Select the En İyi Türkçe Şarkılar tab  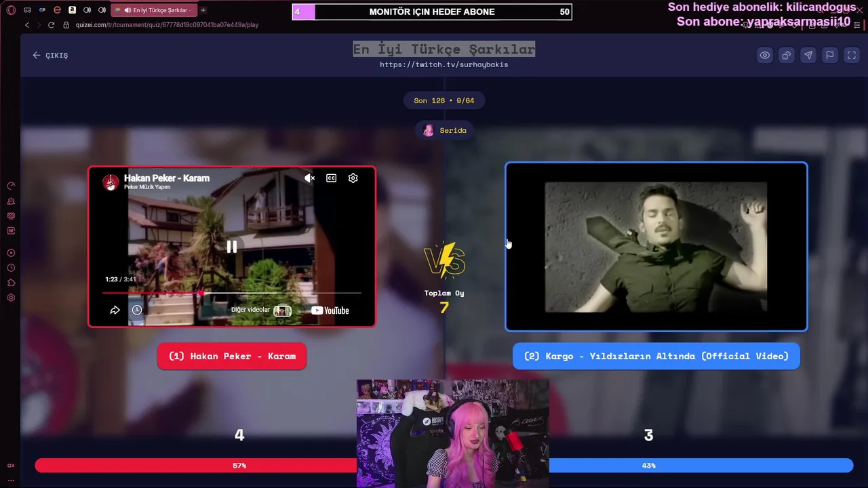(x=155, y=10)
